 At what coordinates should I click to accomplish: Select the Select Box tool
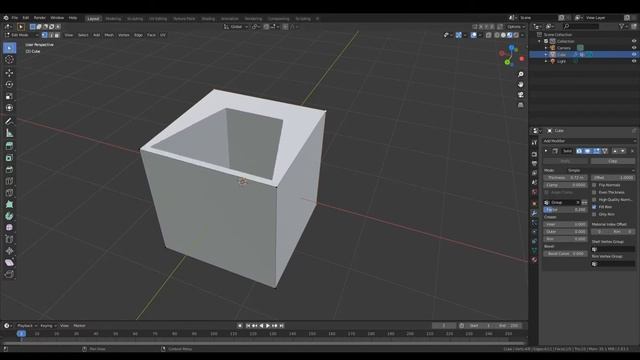[9, 48]
